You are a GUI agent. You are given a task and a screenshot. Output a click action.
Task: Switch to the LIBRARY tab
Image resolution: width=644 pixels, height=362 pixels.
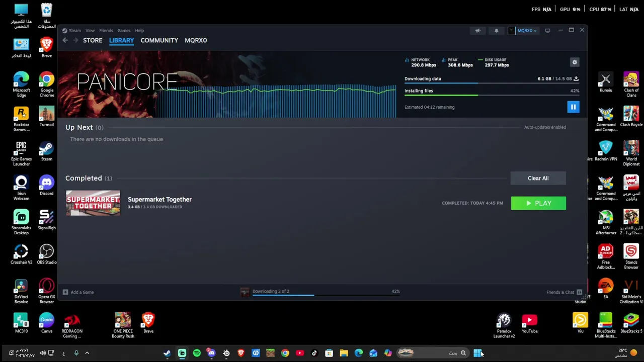[x=121, y=40]
